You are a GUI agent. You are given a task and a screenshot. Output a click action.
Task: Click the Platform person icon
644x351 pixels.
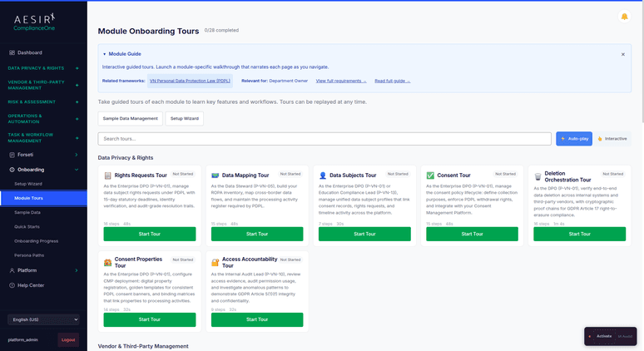[x=12, y=270]
